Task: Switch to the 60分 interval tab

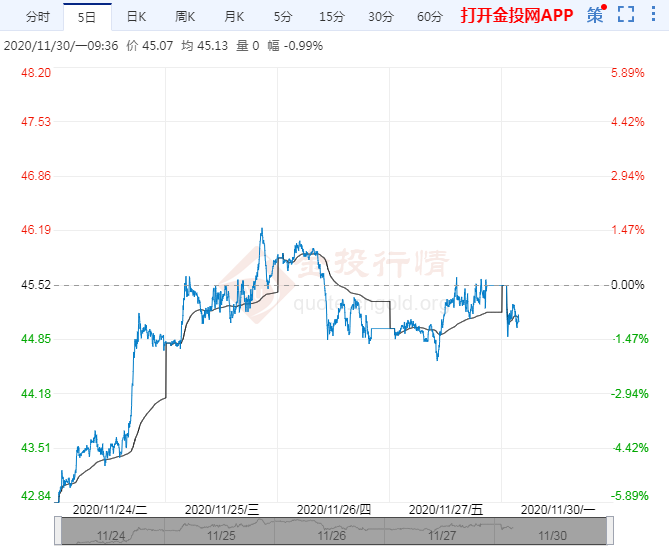Action: tap(429, 16)
